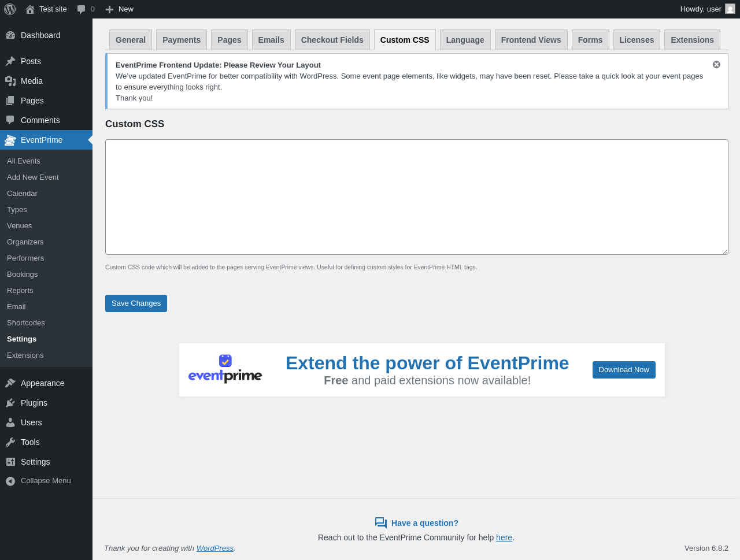The image size is (740, 560).
Task: Collapse the admin sidebar menu
Action: point(38,481)
